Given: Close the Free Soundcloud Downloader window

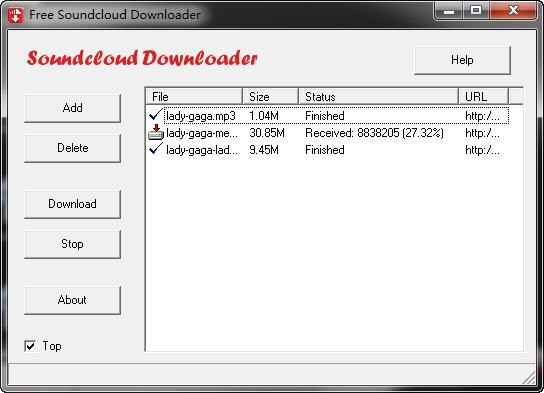Looking at the screenshot, I should click(513, 11).
